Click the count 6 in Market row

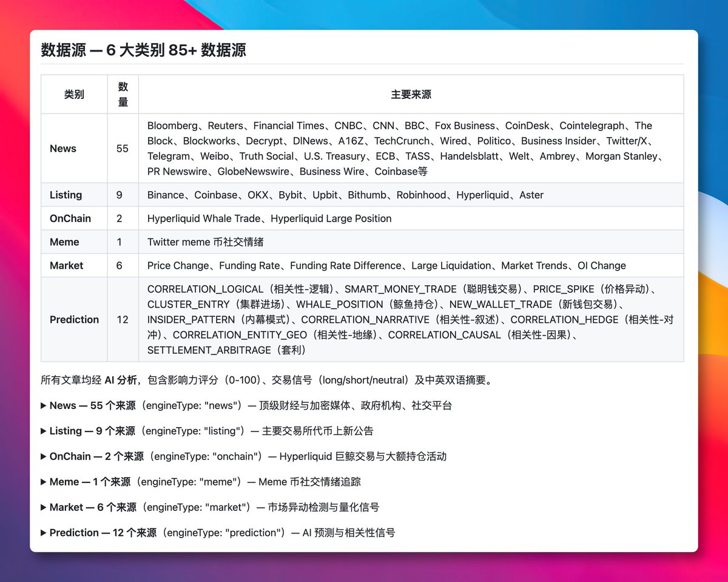coord(120,265)
